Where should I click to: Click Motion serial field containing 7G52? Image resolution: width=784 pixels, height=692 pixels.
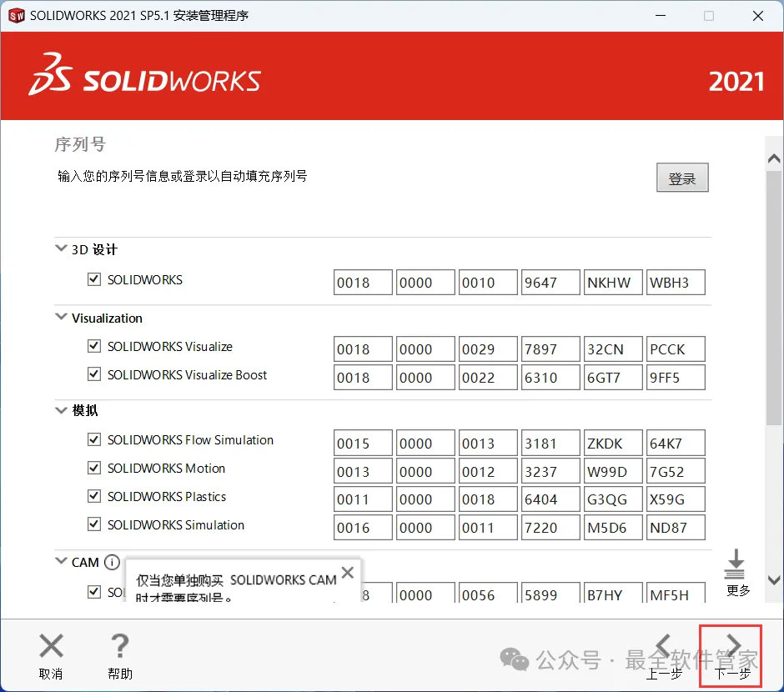[676, 471]
